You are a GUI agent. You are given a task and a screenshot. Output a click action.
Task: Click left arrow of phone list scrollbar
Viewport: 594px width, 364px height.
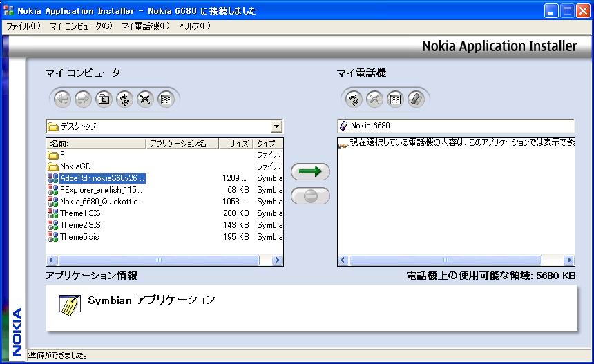pyautogui.click(x=343, y=260)
